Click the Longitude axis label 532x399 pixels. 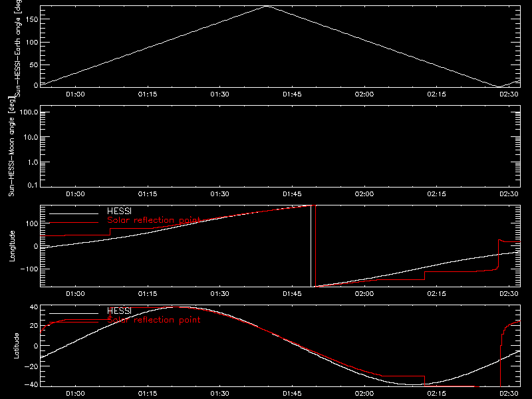12,246
